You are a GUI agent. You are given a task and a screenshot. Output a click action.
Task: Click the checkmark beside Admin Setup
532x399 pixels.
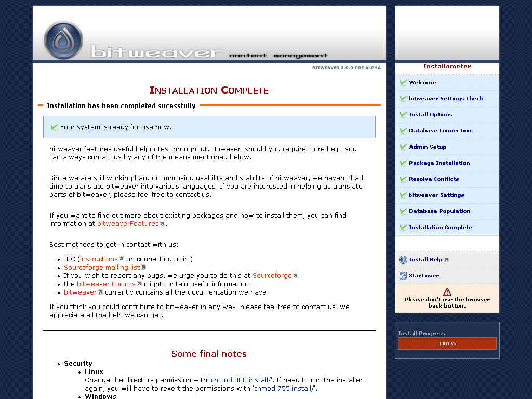pyautogui.click(x=403, y=147)
